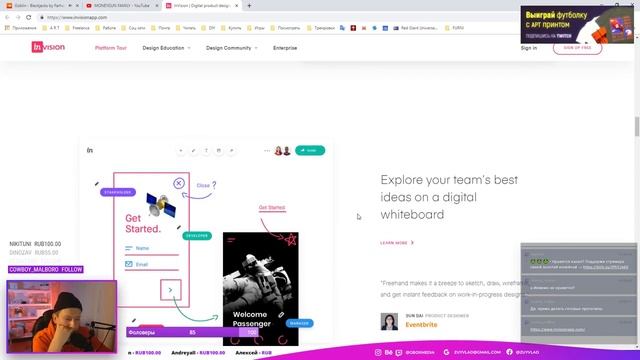The height and width of the screenshot is (360, 640).
Task: Open the Google Translate bookmark icon
Action: pos(342,28)
